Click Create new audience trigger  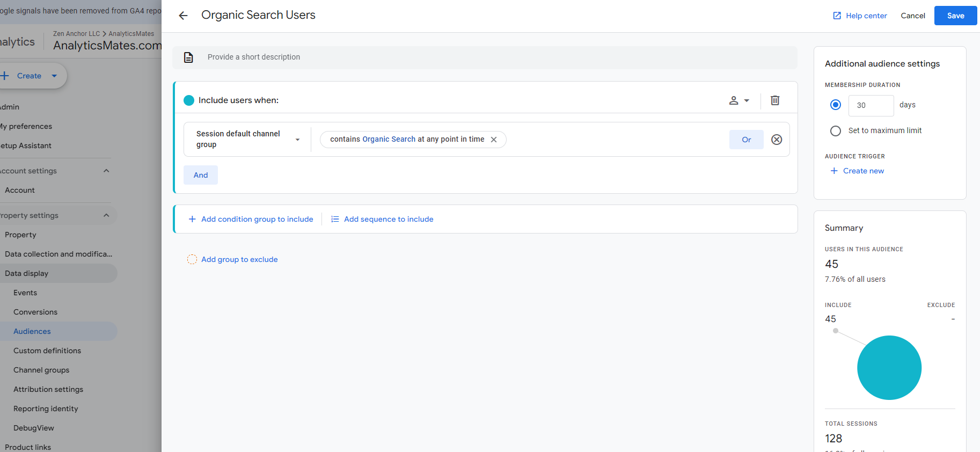pos(857,171)
